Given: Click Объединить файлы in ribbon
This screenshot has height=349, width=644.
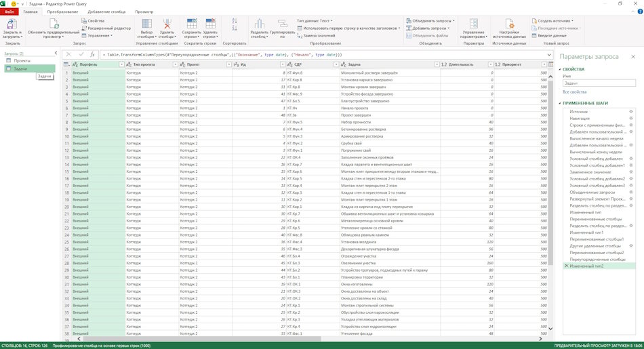Looking at the screenshot, I should click(427, 36).
